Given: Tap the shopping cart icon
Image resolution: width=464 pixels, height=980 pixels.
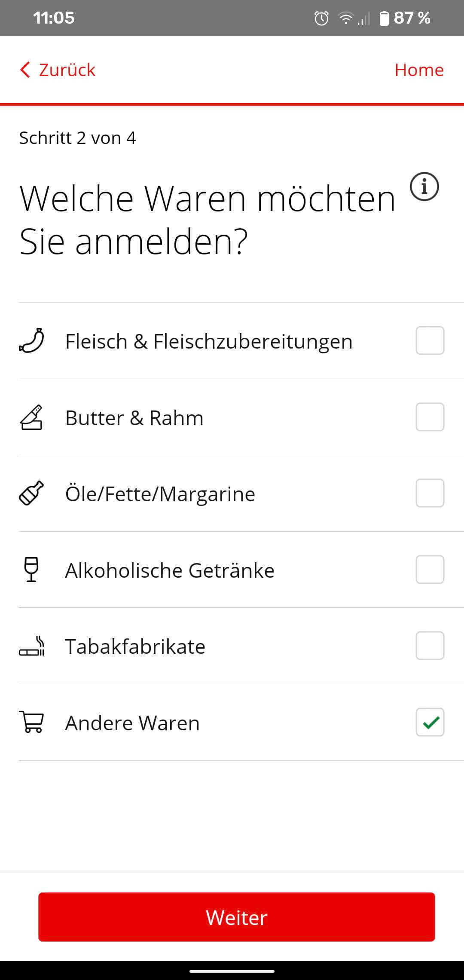Looking at the screenshot, I should 31,722.
